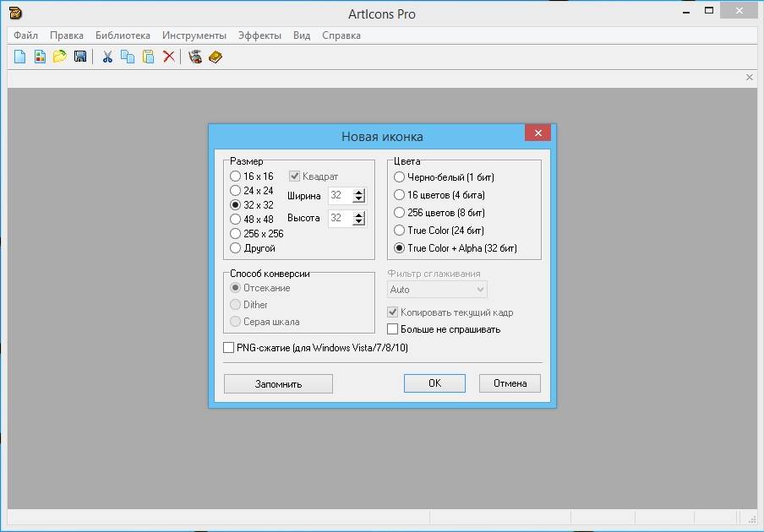Choose True Color (24 бит) option
This screenshot has height=532, width=764.
(x=439, y=231)
